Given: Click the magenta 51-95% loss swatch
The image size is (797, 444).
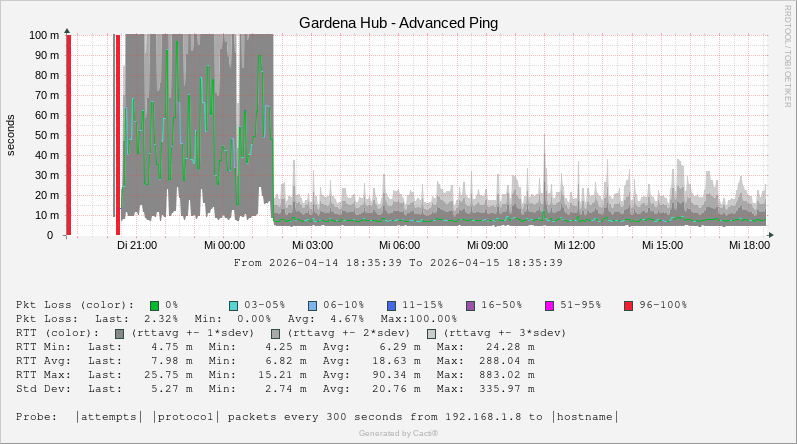Looking at the screenshot, I should (549, 305).
